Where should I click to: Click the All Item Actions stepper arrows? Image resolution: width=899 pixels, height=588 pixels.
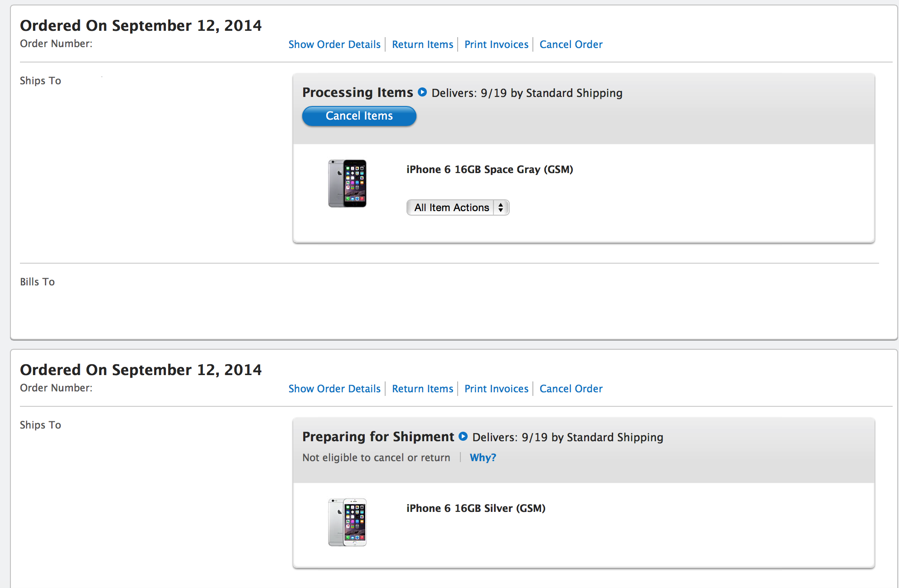501,207
